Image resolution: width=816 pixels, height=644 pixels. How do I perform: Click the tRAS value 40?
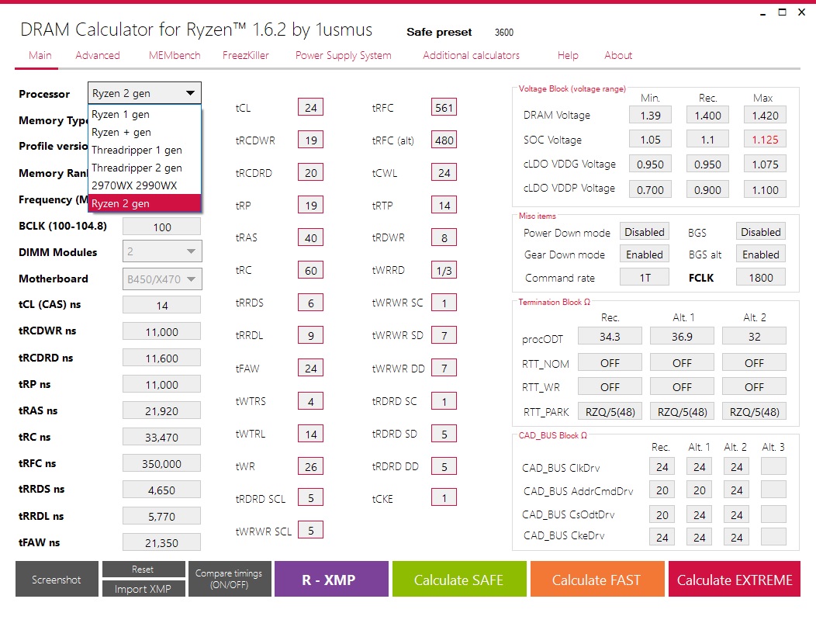click(x=311, y=237)
